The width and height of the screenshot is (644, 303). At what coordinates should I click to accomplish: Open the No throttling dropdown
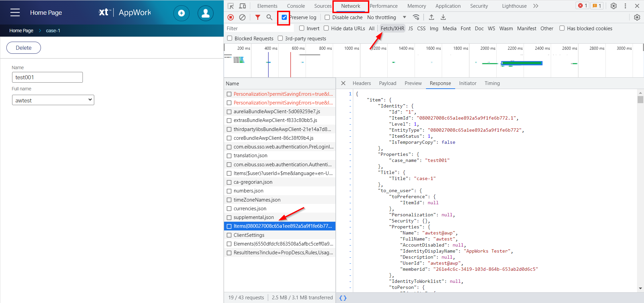tap(386, 17)
